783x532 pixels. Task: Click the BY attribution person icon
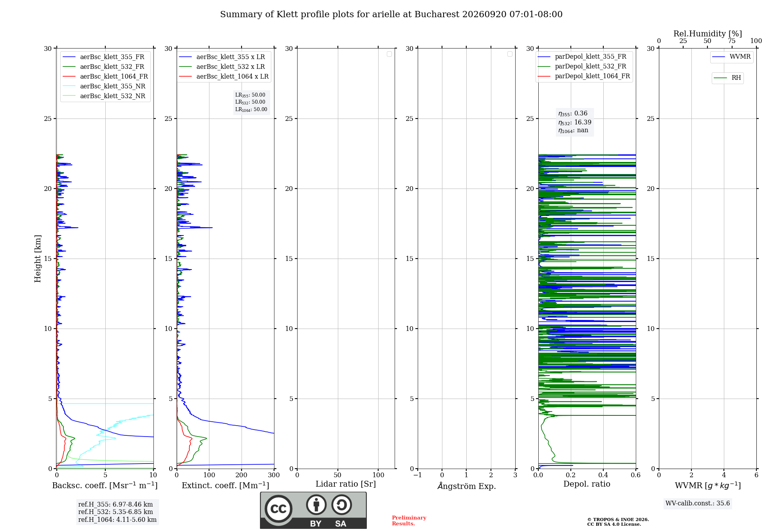[316, 505]
